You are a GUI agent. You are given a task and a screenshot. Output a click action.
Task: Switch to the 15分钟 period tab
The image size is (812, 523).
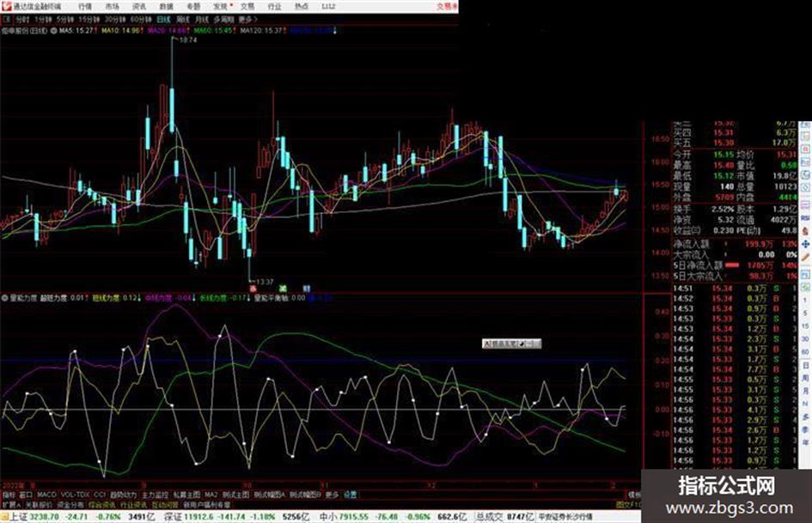pyautogui.click(x=89, y=20)
